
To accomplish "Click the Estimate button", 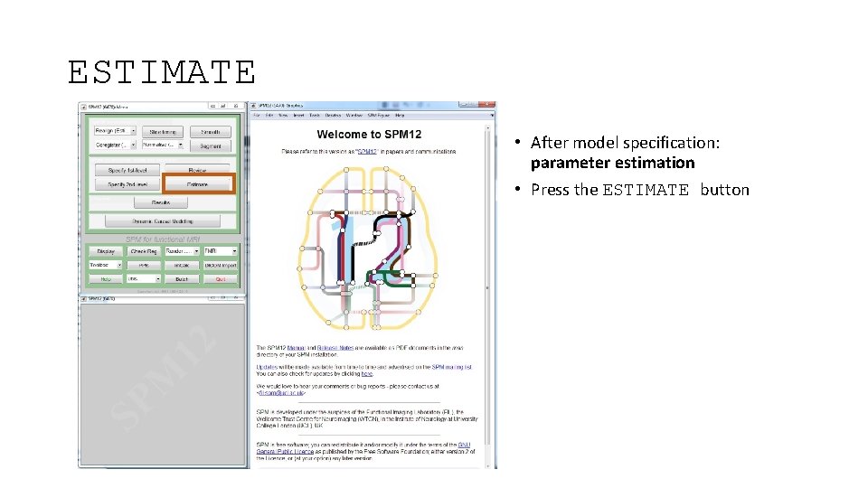I will point(198,184).
